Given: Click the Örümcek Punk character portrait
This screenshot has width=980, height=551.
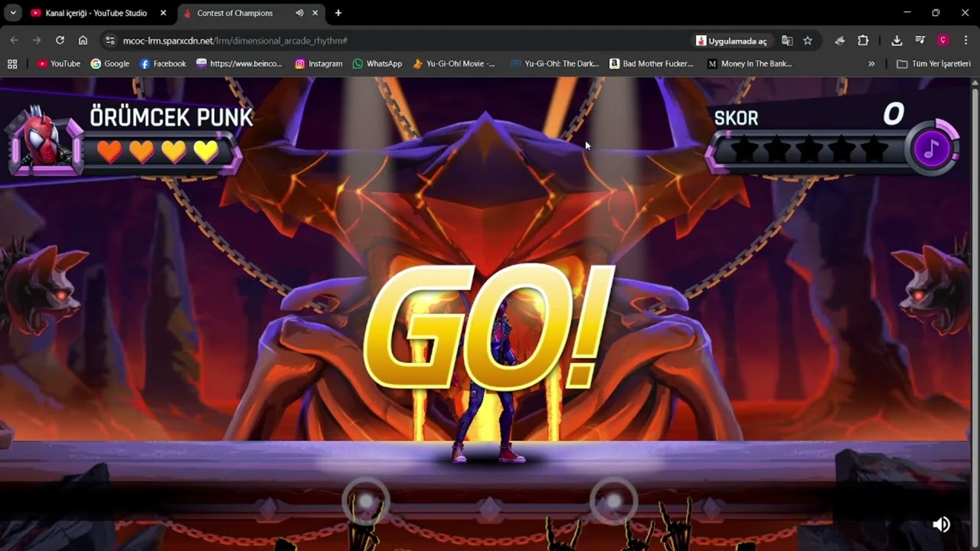Looking at the screenshot, I should coord(46,142).
